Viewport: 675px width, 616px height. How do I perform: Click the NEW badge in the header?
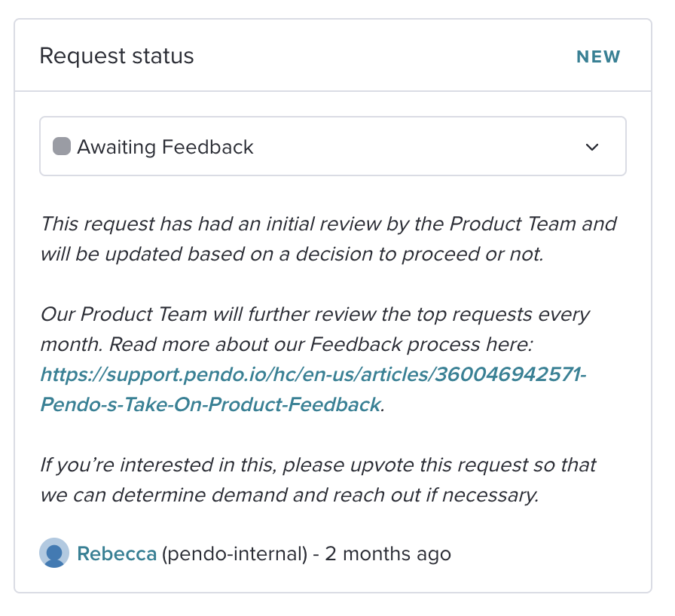[598, 56]
